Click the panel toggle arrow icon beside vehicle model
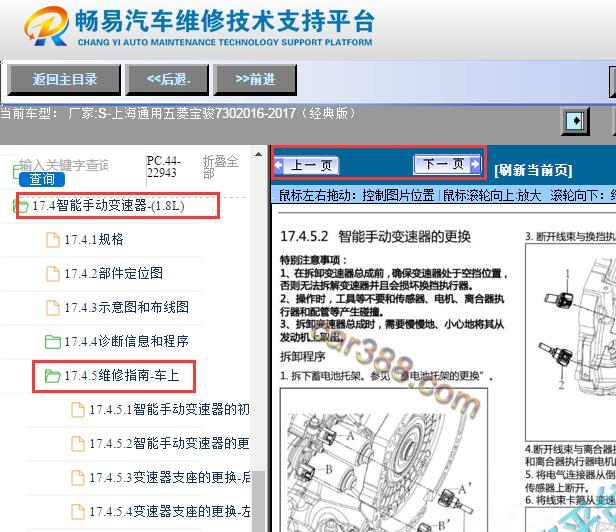This screenshot has height=532, width=616. coord(575,120)
